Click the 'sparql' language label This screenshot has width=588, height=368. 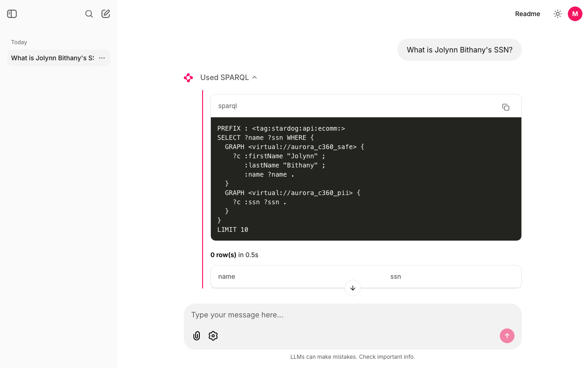coord(227,106)
